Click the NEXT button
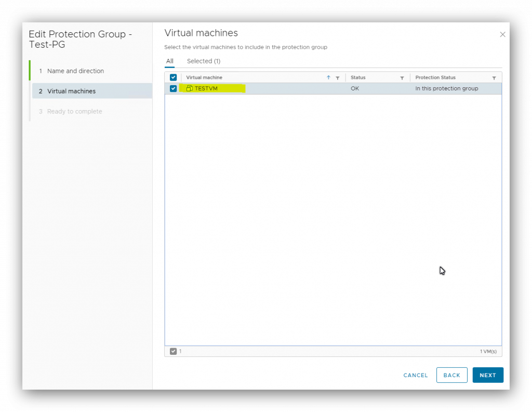 [x=487, y=375]
